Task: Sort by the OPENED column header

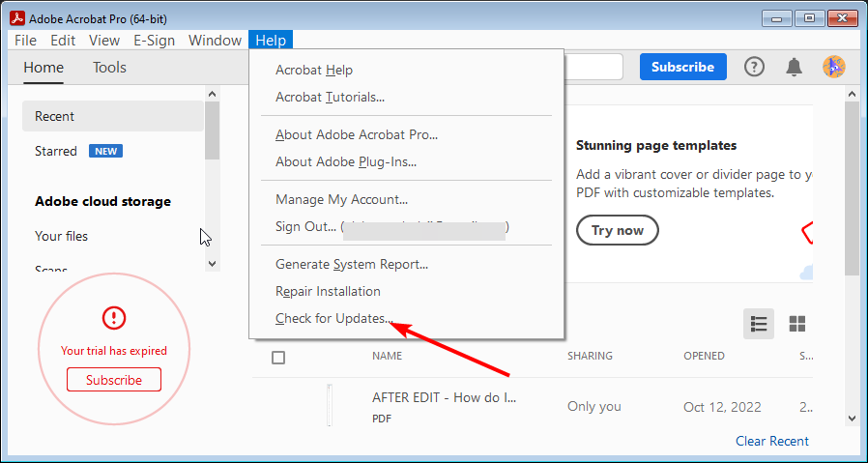Action: pos(704,356)
